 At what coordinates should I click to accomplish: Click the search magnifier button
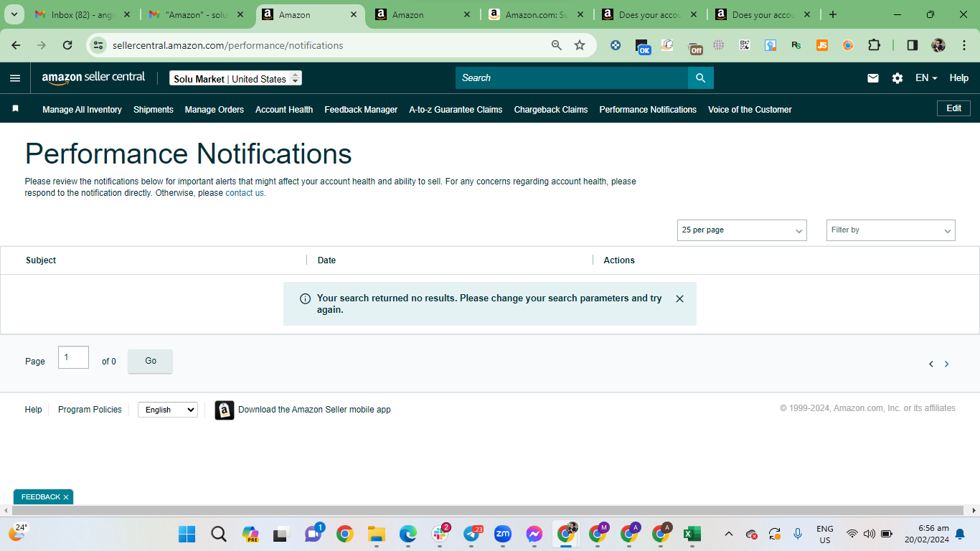click(701, 78)
